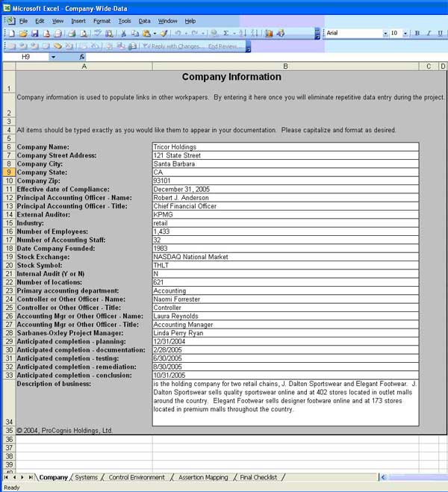Switch to the Final Checklist sheet tab

[258, 477]
